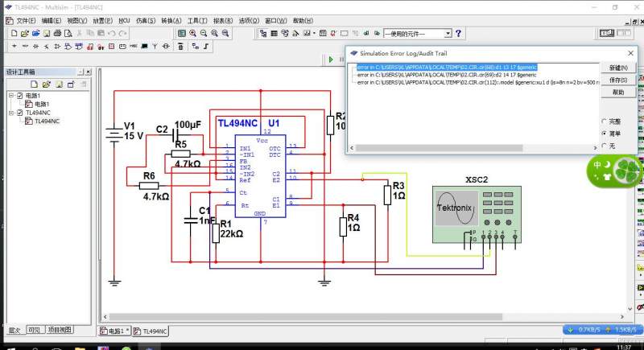Screen dimensions: 644x350
Task: Click the 保存(S) button in error log
Action: pyautogui.click(x=618, y=80)
